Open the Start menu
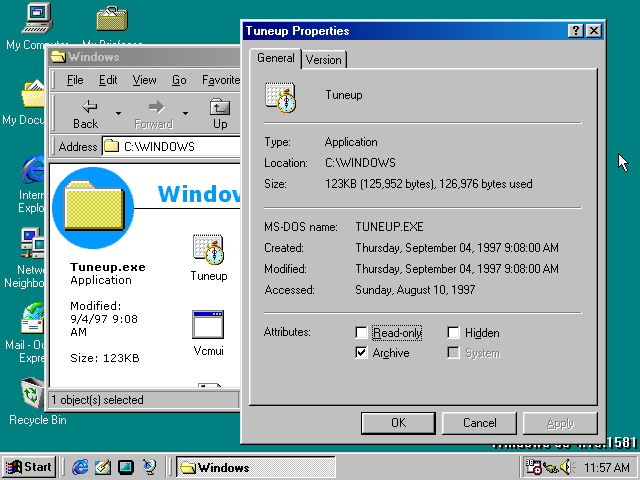This screenshot has height=480, width=640. pos(29,467)
